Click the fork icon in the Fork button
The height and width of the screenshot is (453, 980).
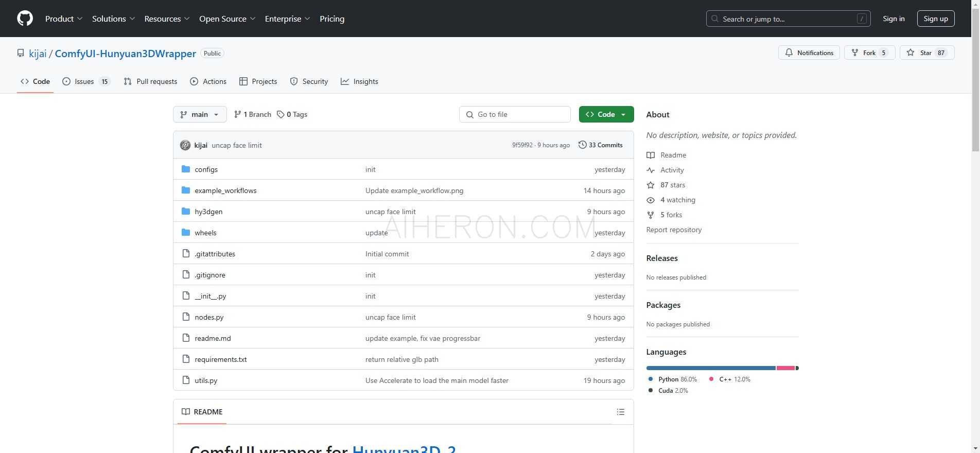[855, 53]
